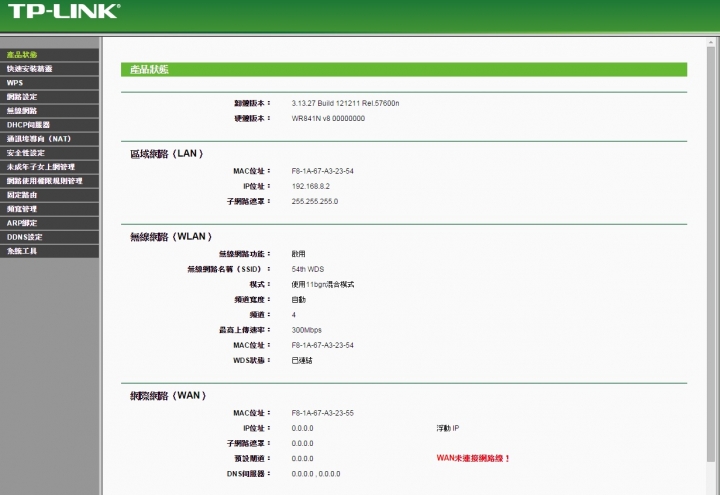Image resolution: width=720 pixels, height=495 pixels.
Task: Click WAN MAC address F8-1A-67-A3-23-55
Action: (322, 413)
